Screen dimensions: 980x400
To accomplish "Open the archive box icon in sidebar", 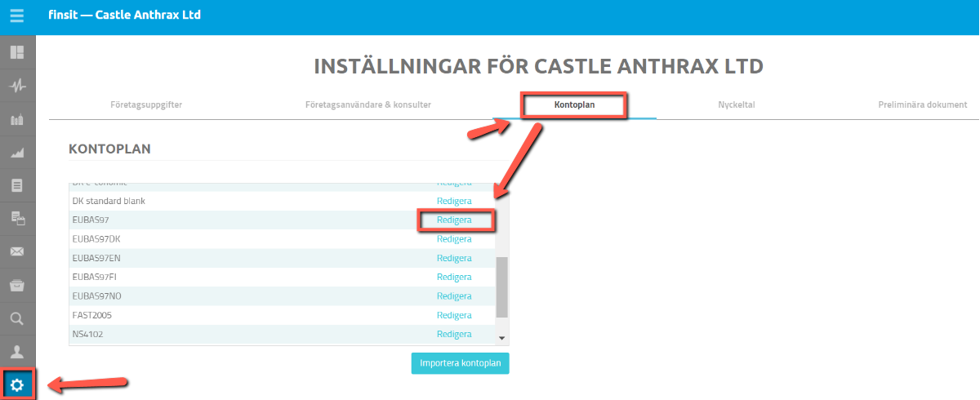I will click(x=17, y=285).
